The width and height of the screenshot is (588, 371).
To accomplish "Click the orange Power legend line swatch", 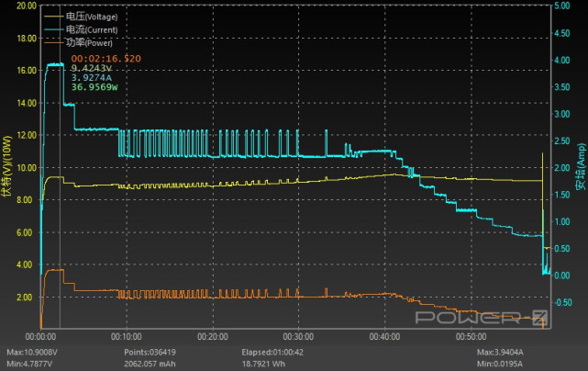I will pos(54,42).
